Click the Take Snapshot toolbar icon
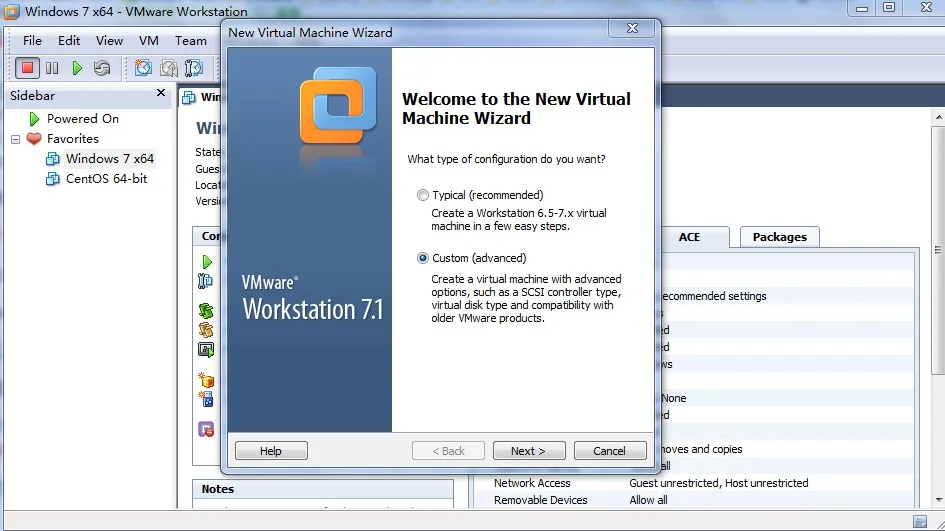 143,68
